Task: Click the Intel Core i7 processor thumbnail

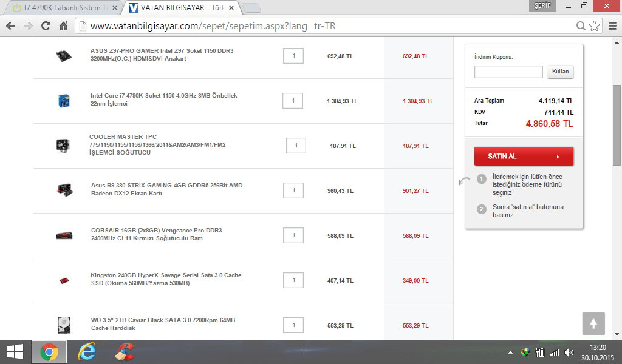Action: point(64,101)
